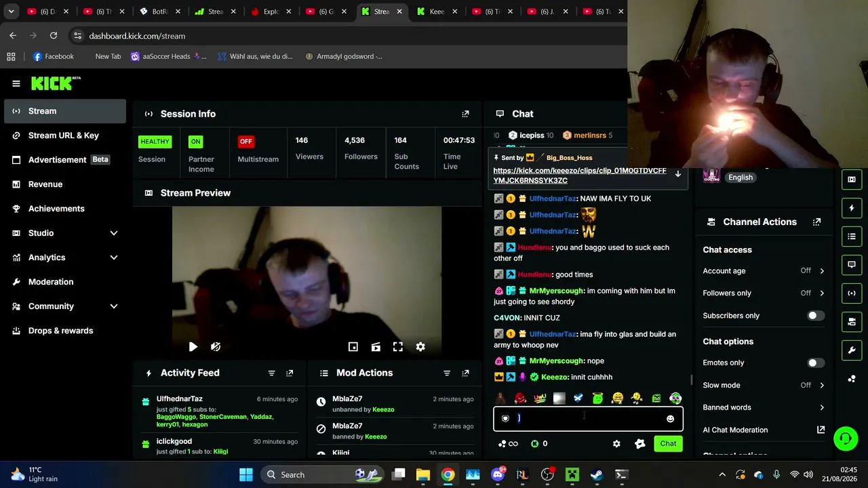The image size is (868, 488).
Task: Filter the Mod Actions list
Action: (x=447, y=373)
